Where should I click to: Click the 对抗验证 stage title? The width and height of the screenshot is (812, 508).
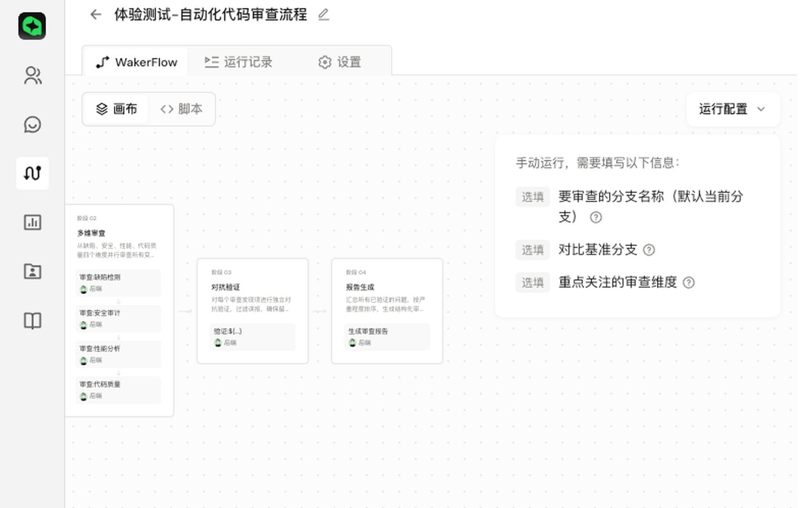226,287
